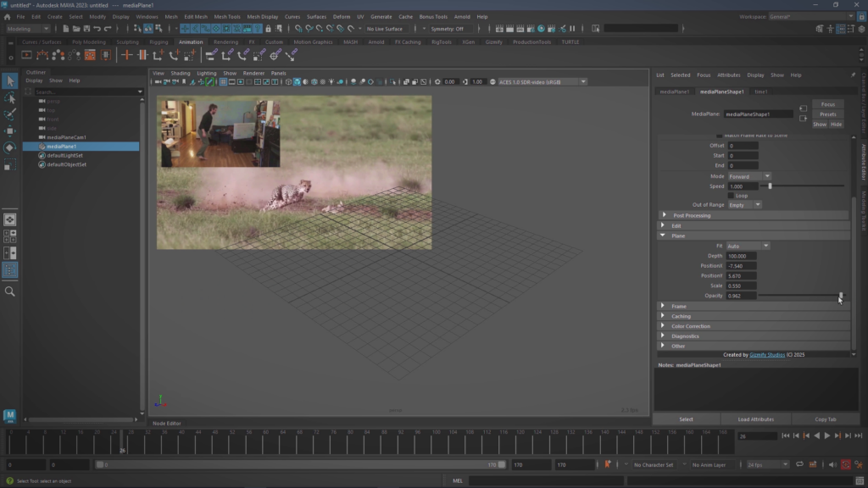Screen dimensions: 868x488
Task: Open the Gizmify Studios link
Action: (767, 355)
